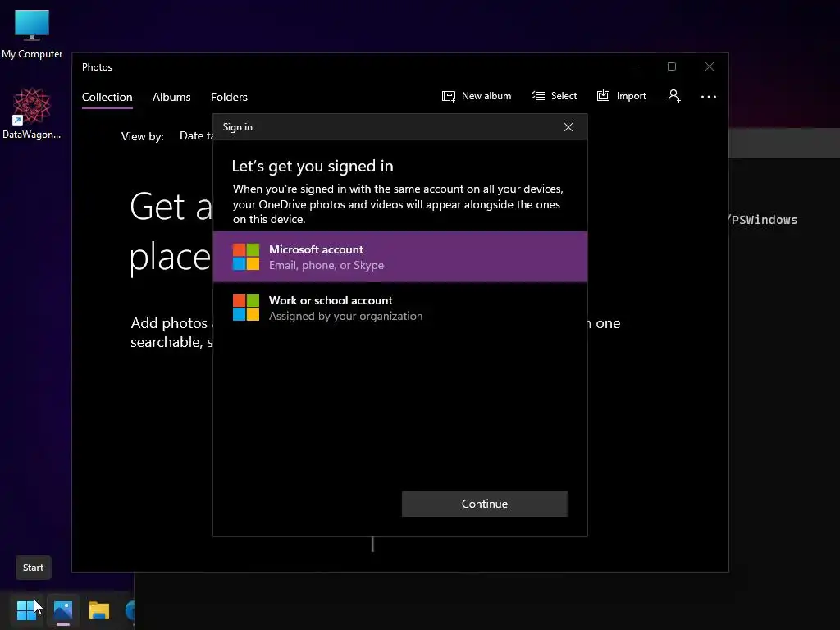This screenshot has width=840, height=630.
Task: Click the Photos app icon in taskbar
Action: point(63,609)
